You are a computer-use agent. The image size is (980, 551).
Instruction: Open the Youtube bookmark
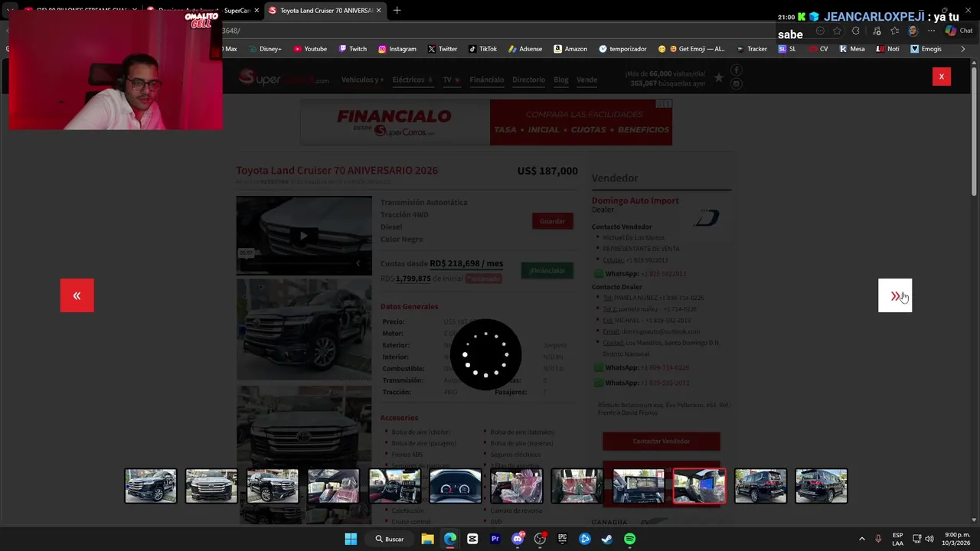click(x=310, y=49)
